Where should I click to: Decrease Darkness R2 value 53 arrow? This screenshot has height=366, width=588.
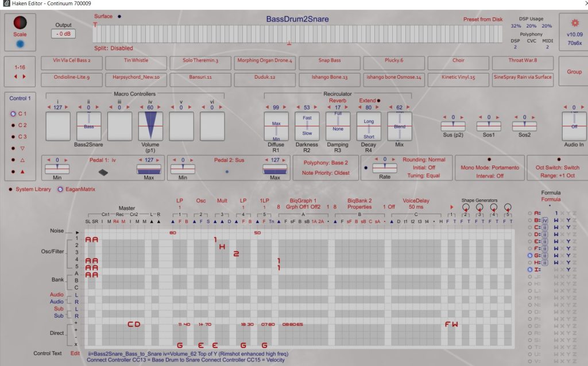[298, 107]
